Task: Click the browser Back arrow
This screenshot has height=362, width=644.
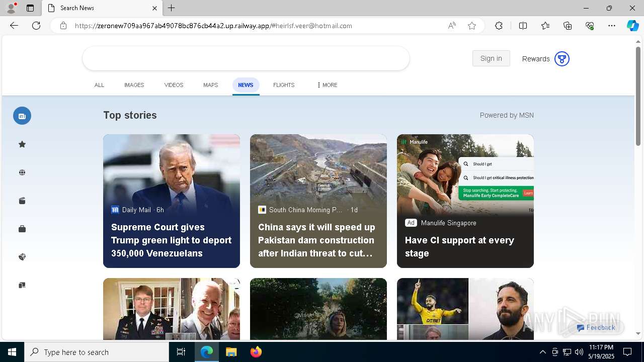Action: [14, 26]
